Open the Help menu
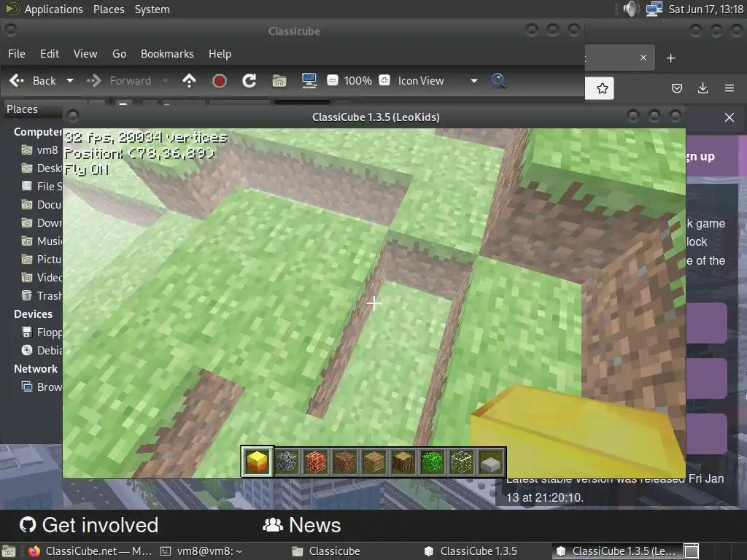The width and height of the screenshot is (747, 560). [x=220, y=54]
